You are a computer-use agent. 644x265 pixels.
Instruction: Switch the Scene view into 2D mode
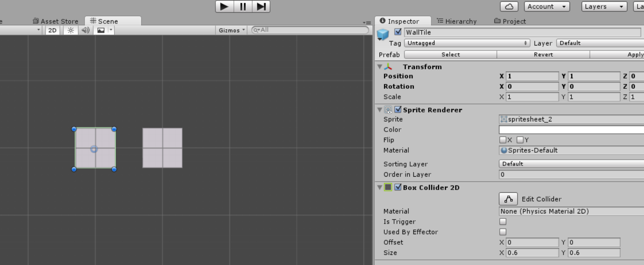(52, 30)
